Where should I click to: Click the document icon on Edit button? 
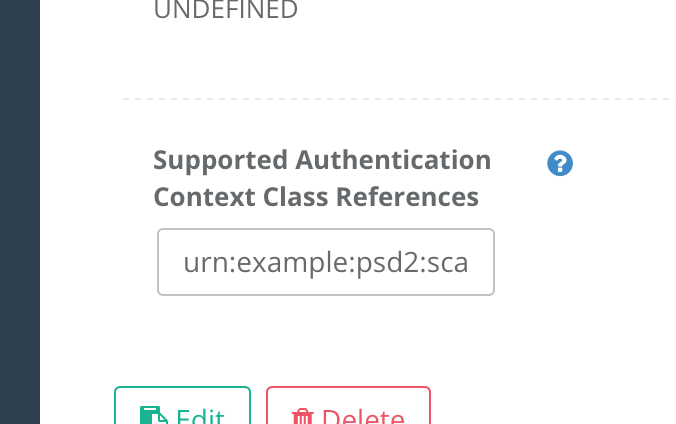click(x=153, y=416)
